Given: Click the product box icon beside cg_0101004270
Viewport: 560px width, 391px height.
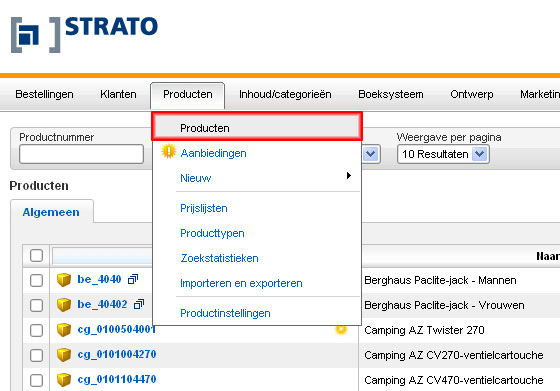Looking at the screenshot, I should pos(64,355).
